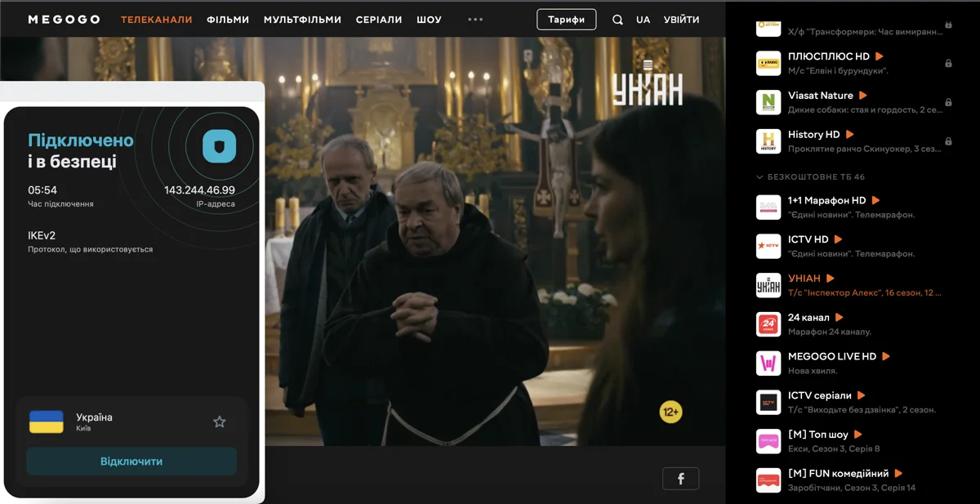Click the ПЛЮСПЛЮС HD channel logo
This screenshot has width=980, height=504.
(768, 63)
